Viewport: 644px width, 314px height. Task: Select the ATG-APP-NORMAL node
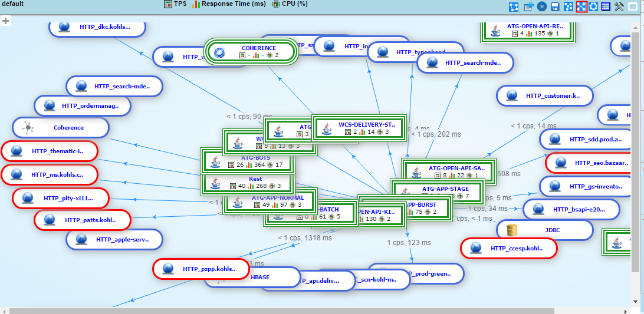tap(271, 201)
